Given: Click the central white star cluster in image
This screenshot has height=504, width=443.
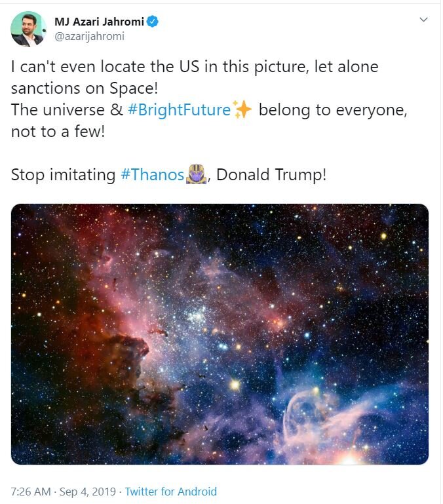Looking at the screenshot, I should (197, 315).
